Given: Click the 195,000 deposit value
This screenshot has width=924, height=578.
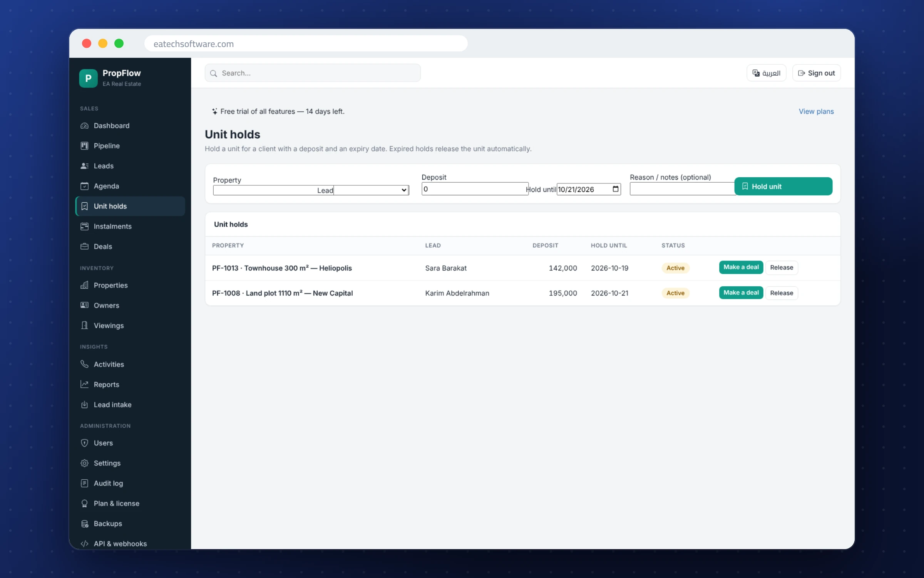Looking at the screenshot, I should tap(562, 293).
